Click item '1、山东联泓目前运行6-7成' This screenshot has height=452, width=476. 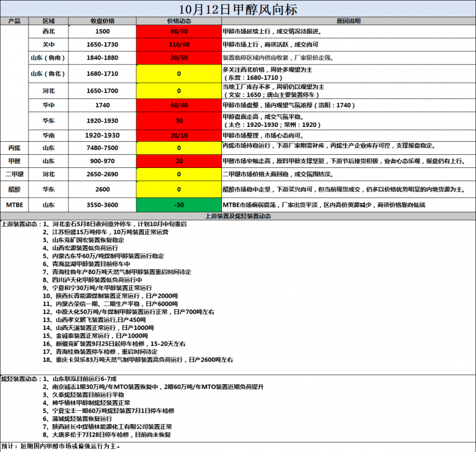pyautogui.click(x=80, y=379)
